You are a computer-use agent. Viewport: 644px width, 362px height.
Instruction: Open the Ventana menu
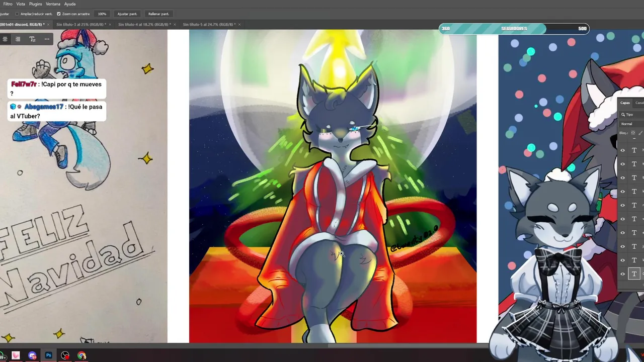coord(53,4)
